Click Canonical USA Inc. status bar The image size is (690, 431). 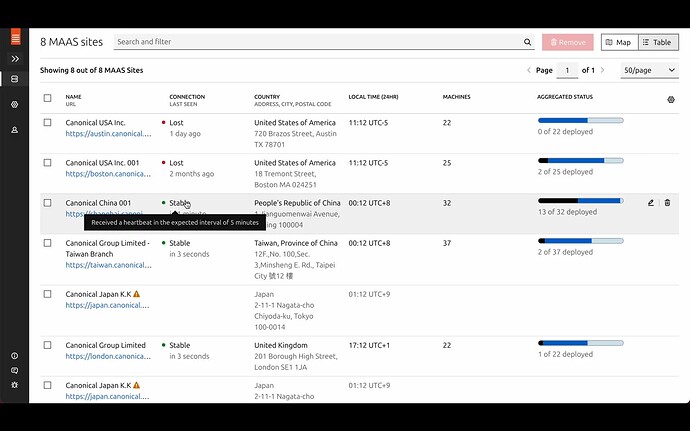pyautogui.click(x=580, y=120)
